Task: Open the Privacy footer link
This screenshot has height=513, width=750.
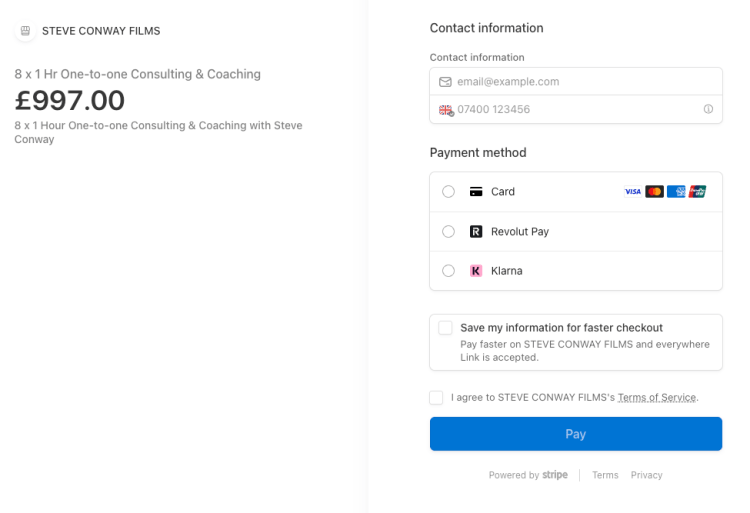Action: (646, 475)
